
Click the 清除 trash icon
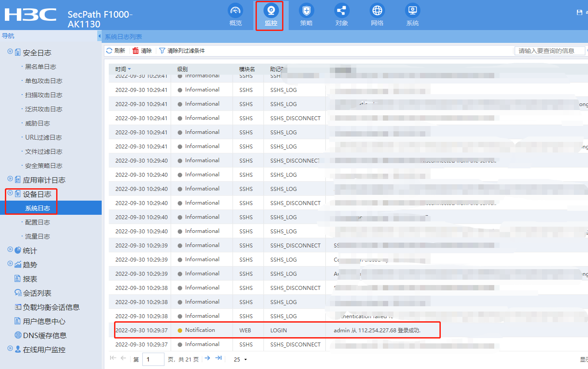136,51
